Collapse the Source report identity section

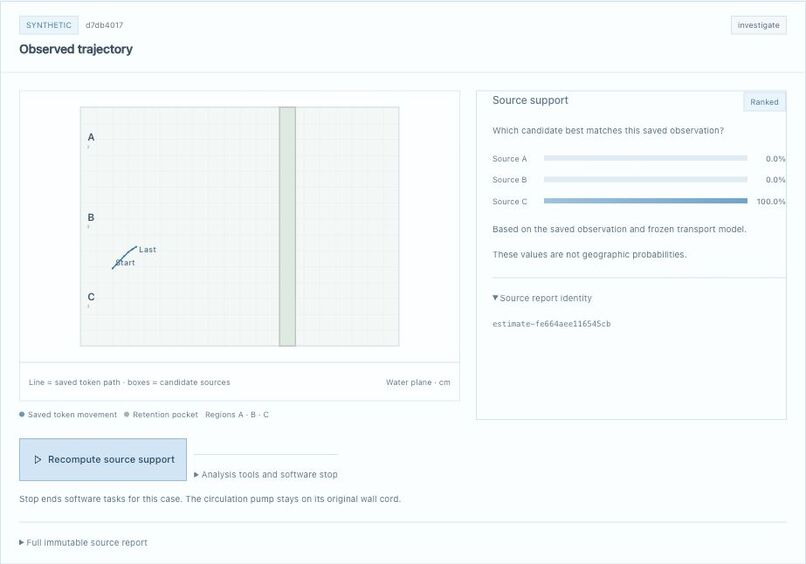pos(542,298)
